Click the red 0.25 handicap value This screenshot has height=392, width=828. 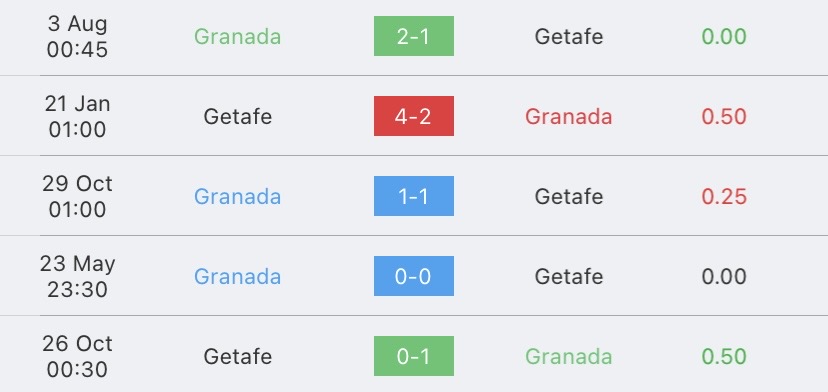coord(724,197)
